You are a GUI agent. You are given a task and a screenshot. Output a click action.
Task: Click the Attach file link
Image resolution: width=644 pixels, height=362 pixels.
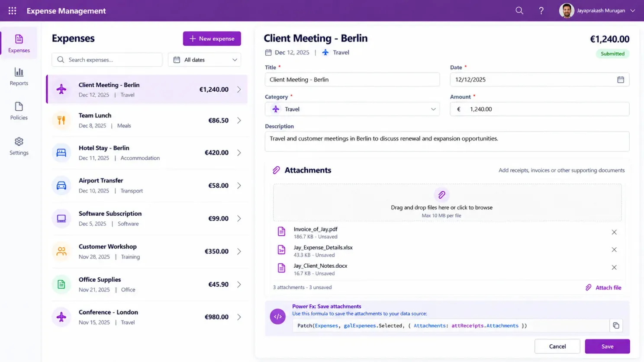coord(603,288)
